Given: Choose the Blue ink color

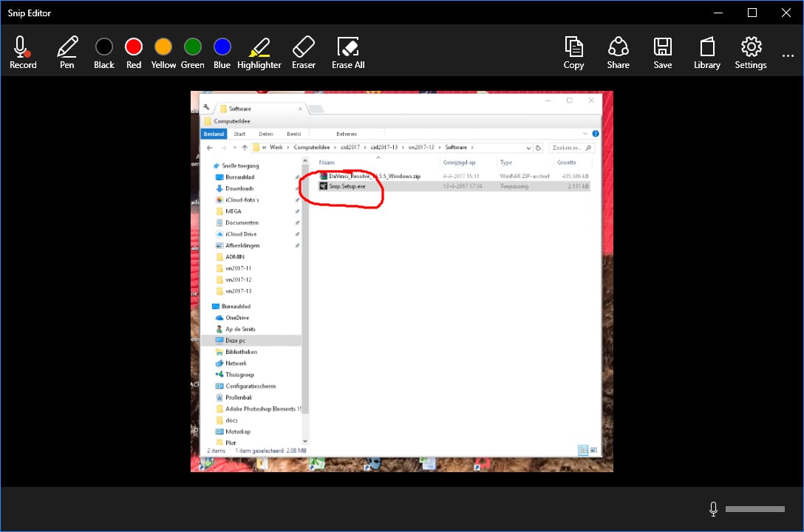Looking at the screenshot, I should (x=222, y=52).
